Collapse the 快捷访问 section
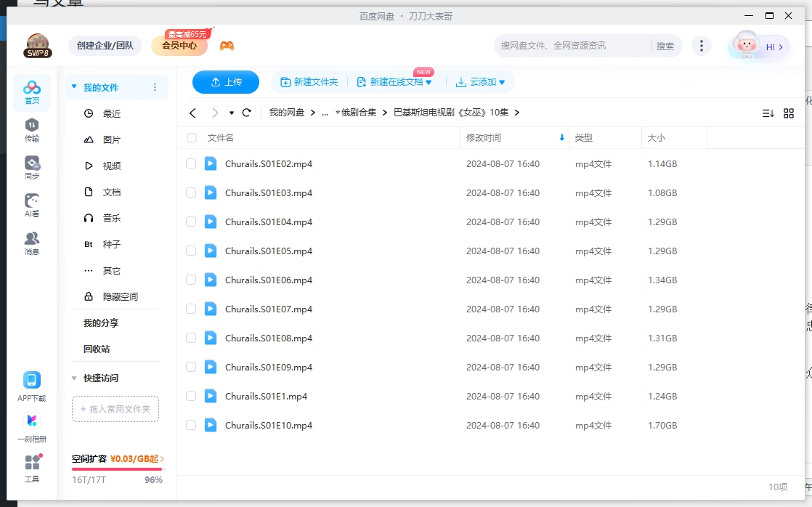 click(74, 378)
